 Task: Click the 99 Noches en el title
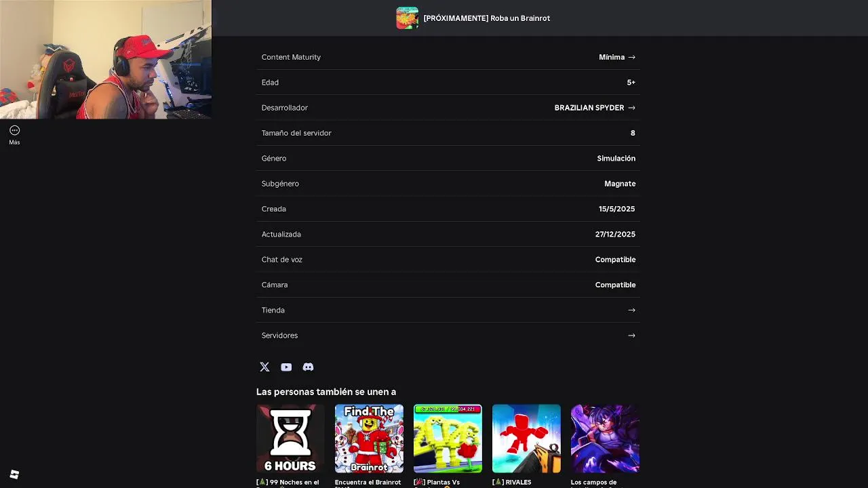[288, 483]
